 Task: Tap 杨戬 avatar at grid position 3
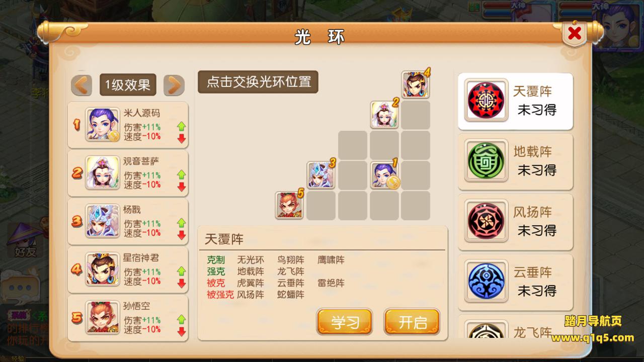pyautogui.click(x=321, y=175)
